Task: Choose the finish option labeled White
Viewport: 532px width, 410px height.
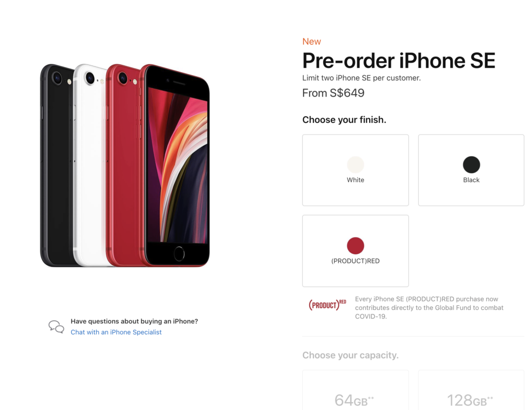Action: [355, 170]
